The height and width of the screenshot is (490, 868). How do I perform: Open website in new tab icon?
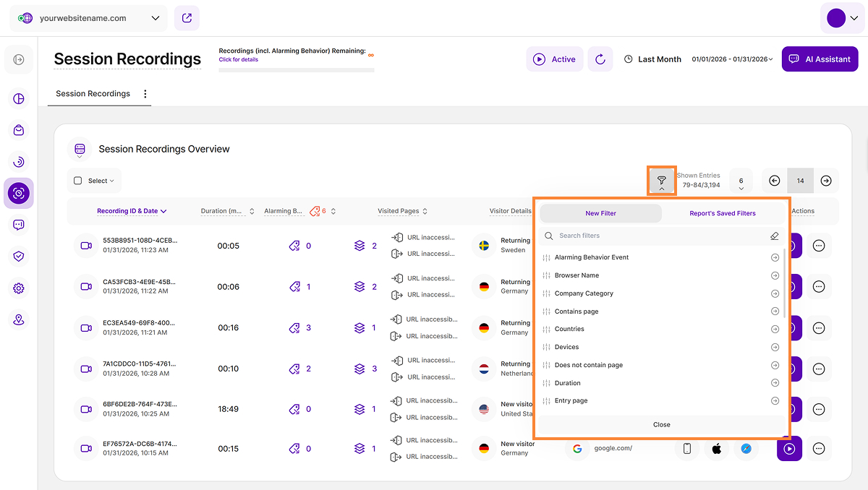[x=187, y=18]
